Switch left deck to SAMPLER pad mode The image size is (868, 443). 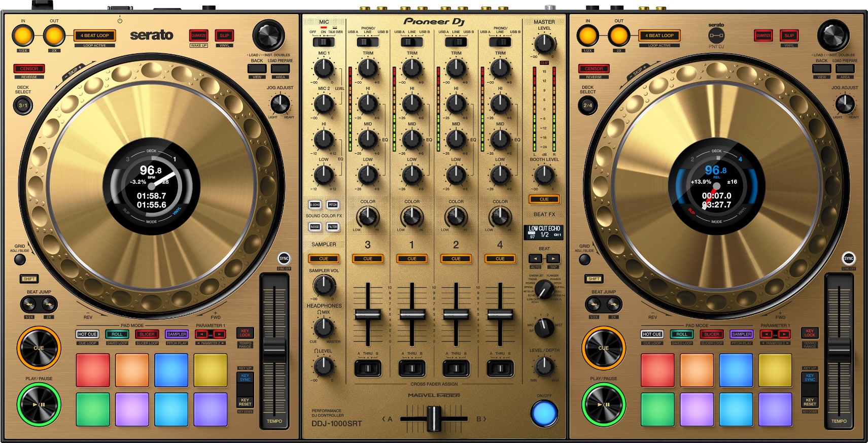coord(177,334)
